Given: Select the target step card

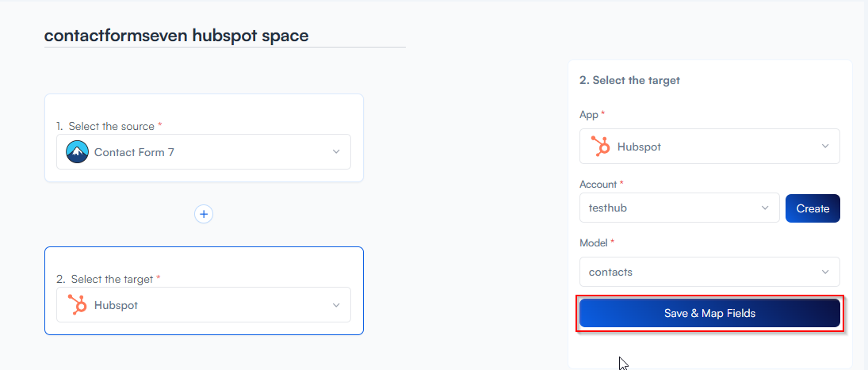Looking at the screenshot, I should [204, 260].
